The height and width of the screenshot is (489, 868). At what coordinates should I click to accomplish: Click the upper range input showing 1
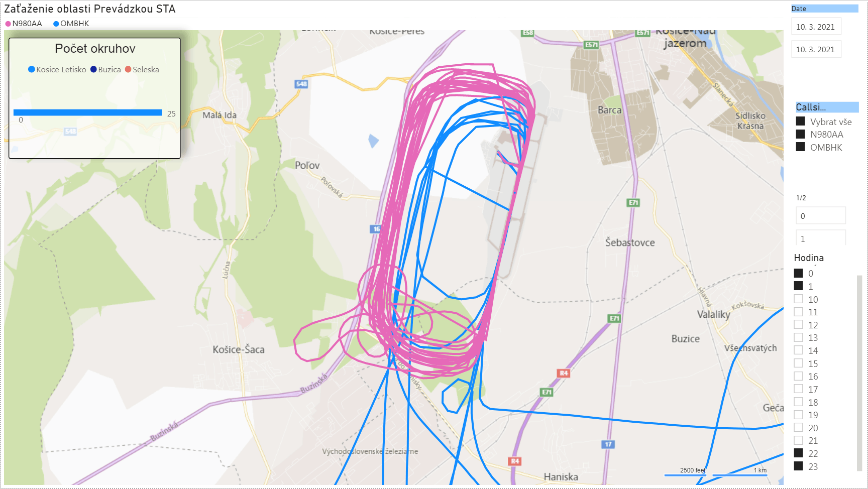pos(821,238)
